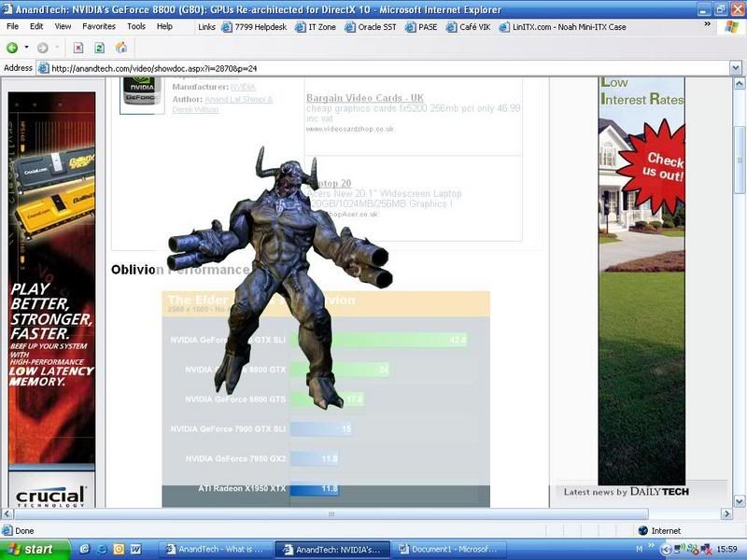Open the View menu
The height and width of the screenshot is (560, 747).
point(63,27)
